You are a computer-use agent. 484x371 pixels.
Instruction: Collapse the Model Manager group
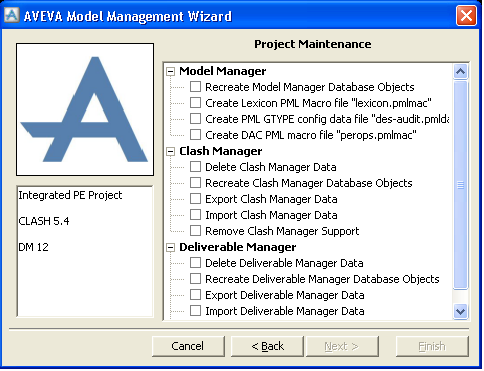click(170, 71)
